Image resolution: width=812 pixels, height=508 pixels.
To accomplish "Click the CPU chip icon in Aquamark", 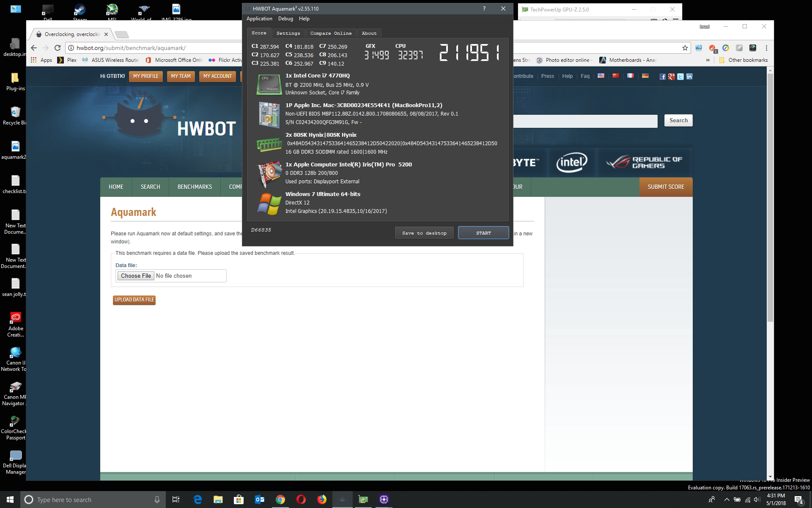I will pyautogui.click(x=269, y=84).
